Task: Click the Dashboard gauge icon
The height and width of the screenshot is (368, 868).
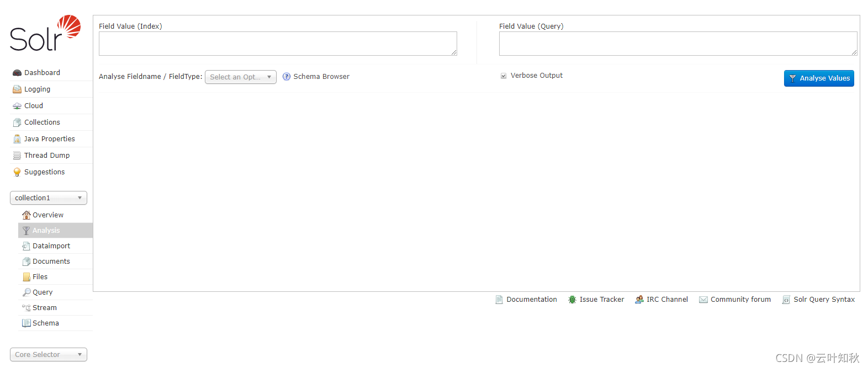Action: [x=17, y=73]
